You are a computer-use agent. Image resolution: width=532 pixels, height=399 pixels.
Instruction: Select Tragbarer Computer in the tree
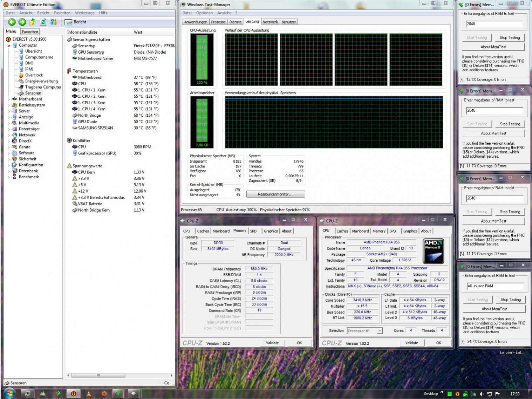tap(43, 87)
